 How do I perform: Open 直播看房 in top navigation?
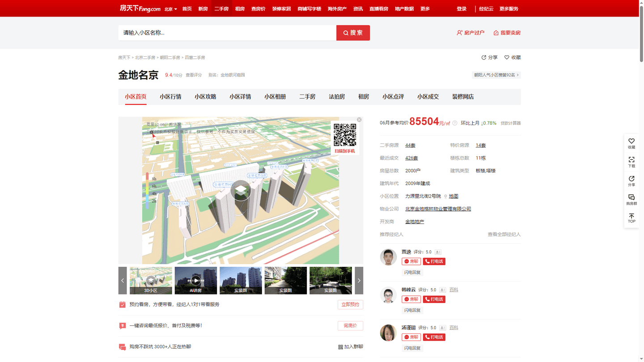(x=379, y=9)
